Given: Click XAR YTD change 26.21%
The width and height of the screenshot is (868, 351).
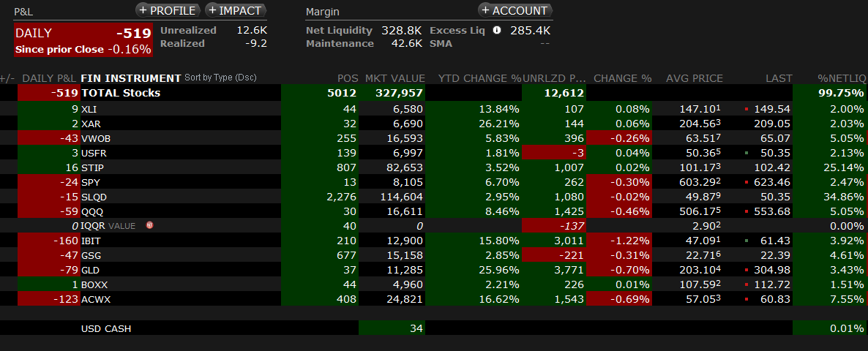Looking at the screenshot, I should pyautogui.click(x=501, y=124).
